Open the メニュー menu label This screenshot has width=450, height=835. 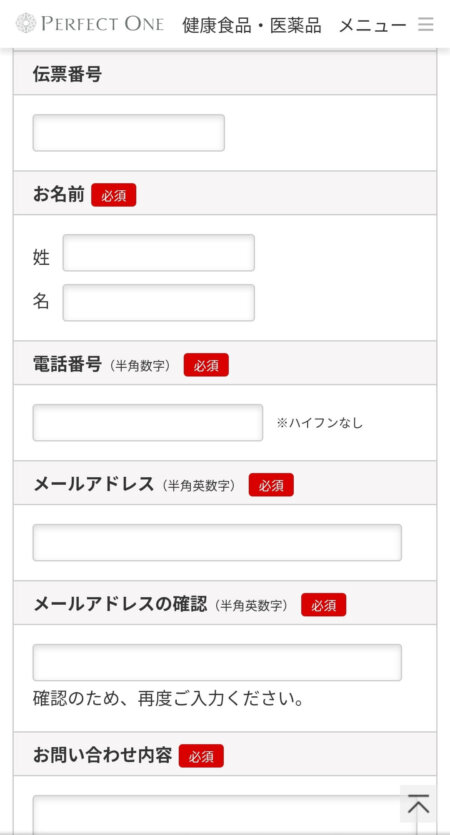[x=372, y=25]
